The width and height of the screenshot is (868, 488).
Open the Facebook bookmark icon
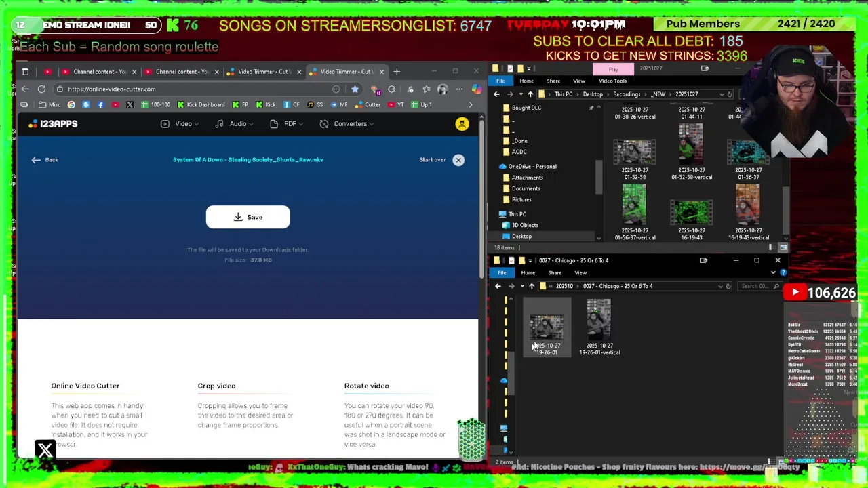tap(100, 105)
